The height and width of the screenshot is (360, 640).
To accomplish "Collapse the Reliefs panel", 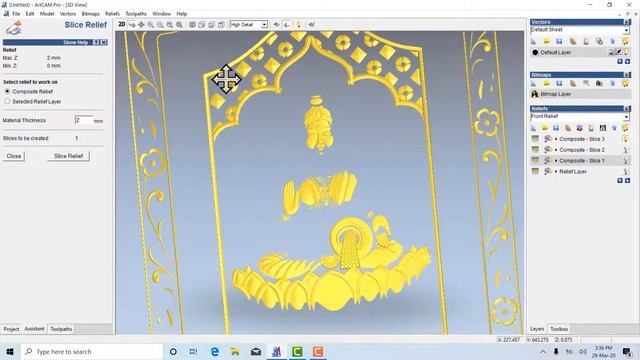I will [627, 109].
